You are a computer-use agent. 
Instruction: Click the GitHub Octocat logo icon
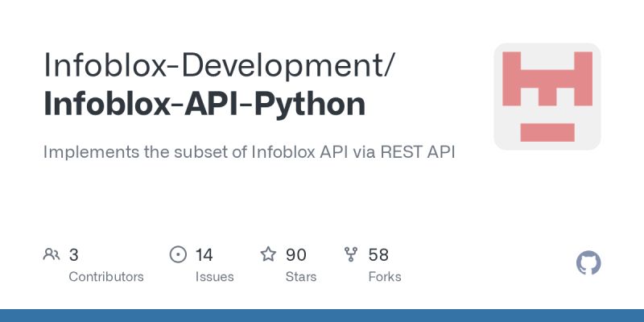588,263
